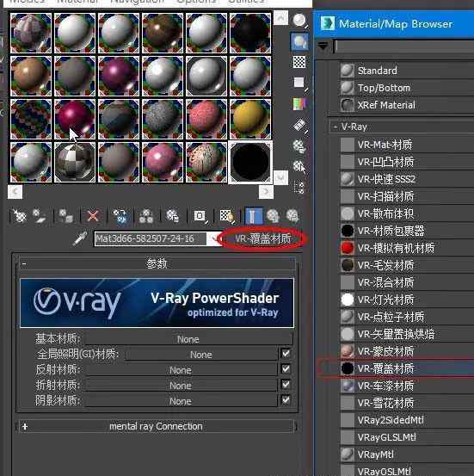474x476 pixels.
Task: Select the black highlighted sample slot
Action: pos(250,162)
